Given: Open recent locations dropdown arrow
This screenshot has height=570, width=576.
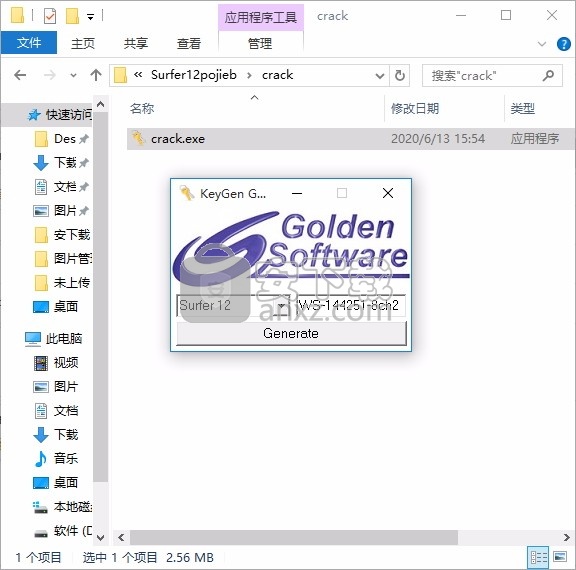Looking at the screenshot, I should pyautogui.click(x=73, y=75).
